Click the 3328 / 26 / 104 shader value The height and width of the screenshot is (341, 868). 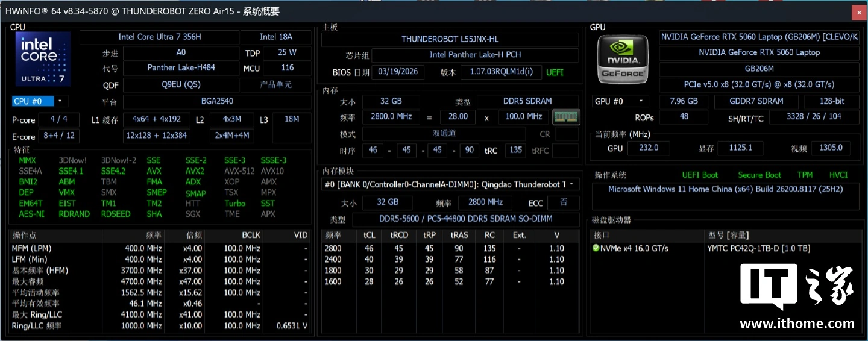814,116
